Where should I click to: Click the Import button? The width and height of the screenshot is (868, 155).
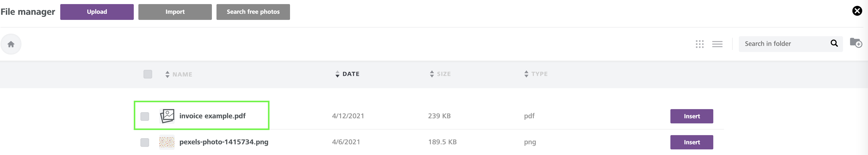pos(175,12)
